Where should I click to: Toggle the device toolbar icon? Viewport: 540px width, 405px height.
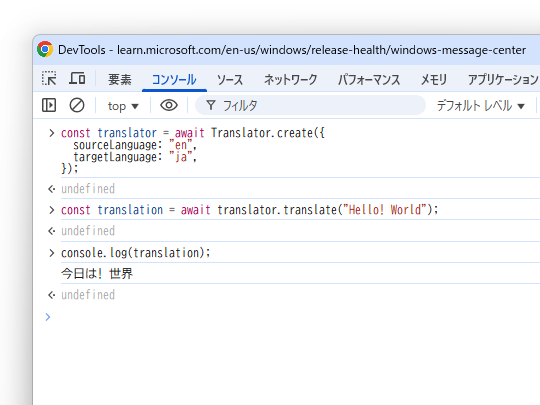click(77, 79)
